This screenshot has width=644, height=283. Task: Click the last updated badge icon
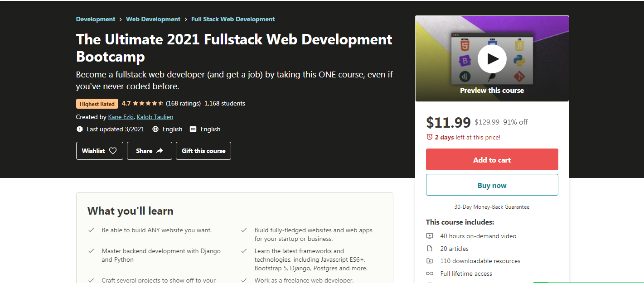point(80,129)
